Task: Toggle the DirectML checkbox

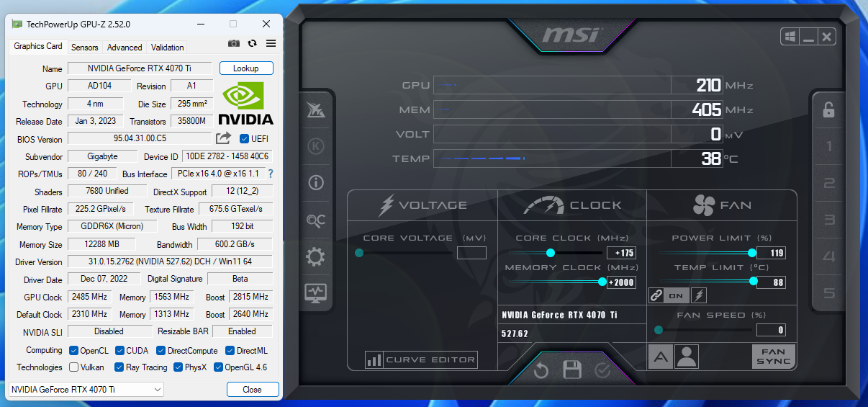Action: (230, 351)
